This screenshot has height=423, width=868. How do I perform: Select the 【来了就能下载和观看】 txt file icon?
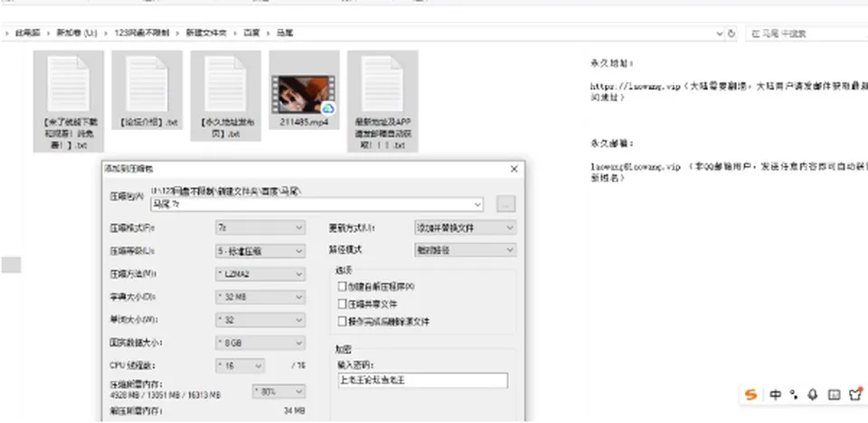[68, 83]
